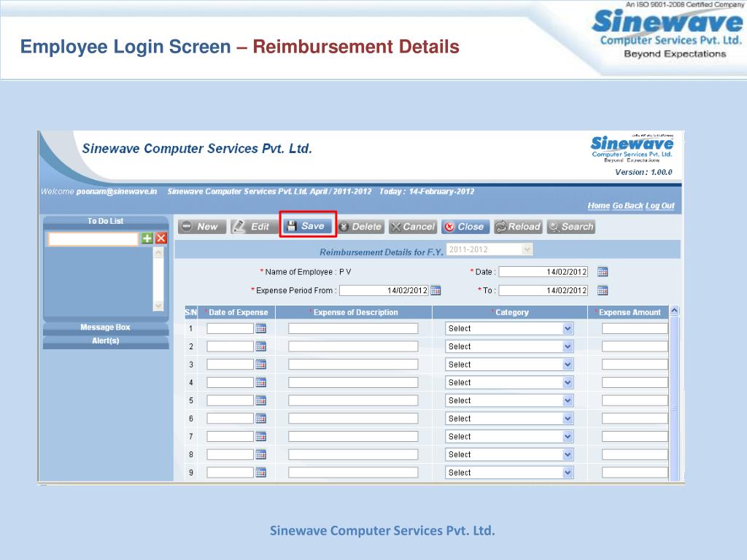This screenshot has width=747, height=560.
Task: Open date calendar icon in row 2
Action: click(x=260, y=346)
